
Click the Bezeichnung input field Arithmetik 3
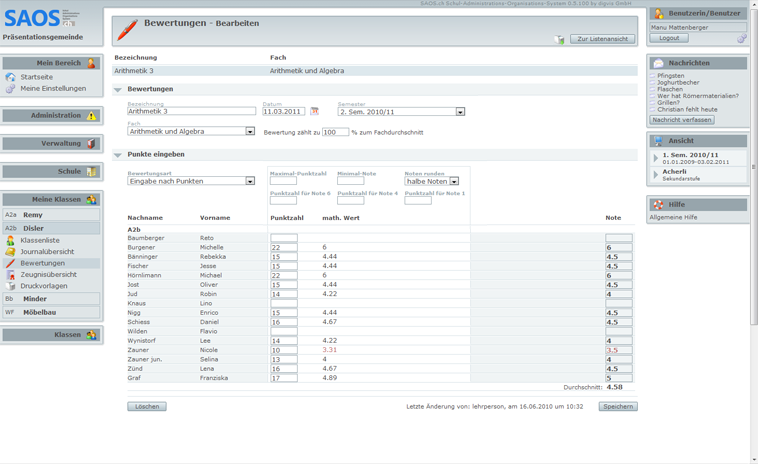(191, 111)
